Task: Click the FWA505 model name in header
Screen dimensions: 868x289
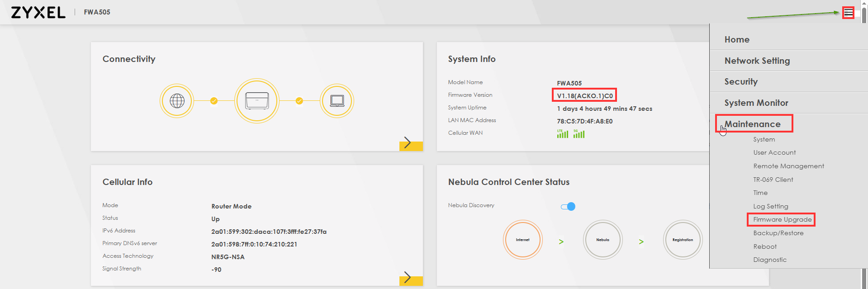Action: (97, 12)
